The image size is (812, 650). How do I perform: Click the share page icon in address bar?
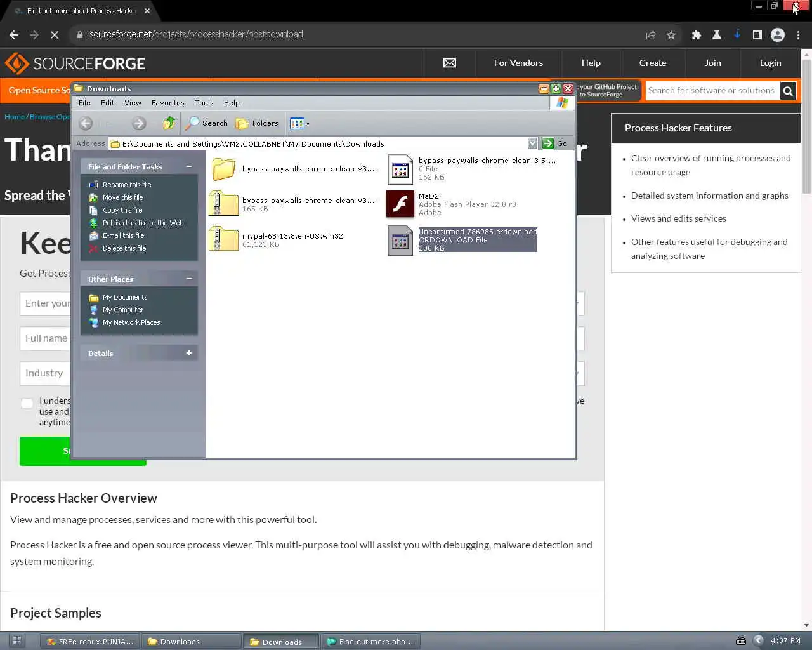coord(651,35)
